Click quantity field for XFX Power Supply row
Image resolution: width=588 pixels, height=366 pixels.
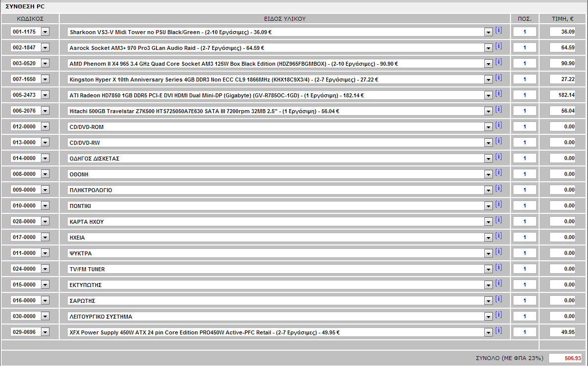(x=525, y=332)
